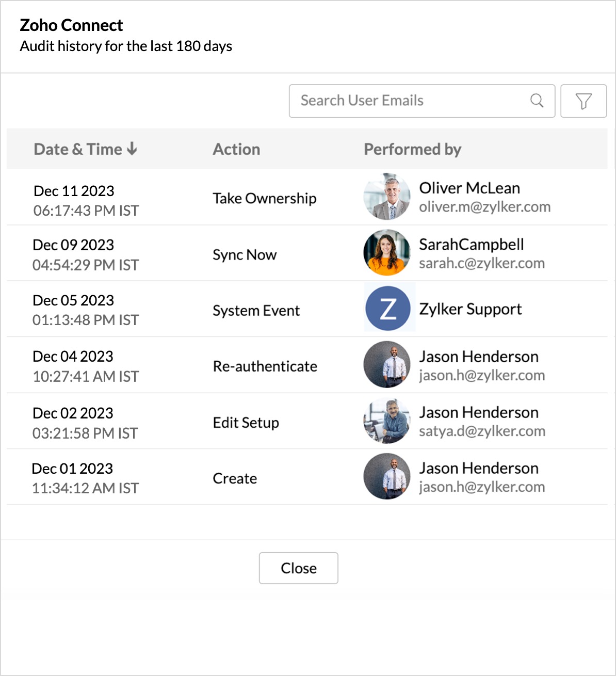Click the Performed by column header
The width and height of the screenshot is (616, 676).
coord(412,149)
